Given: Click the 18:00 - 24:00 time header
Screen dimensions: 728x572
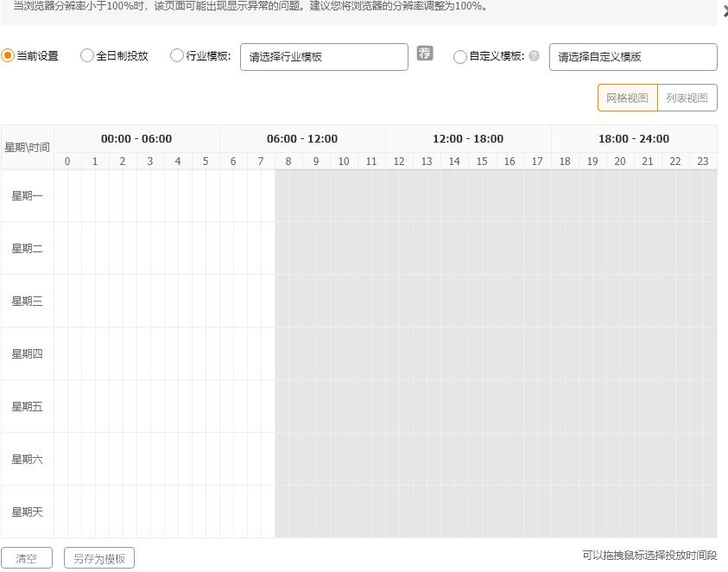Looking at the screenshot, I should click(634, 138).
